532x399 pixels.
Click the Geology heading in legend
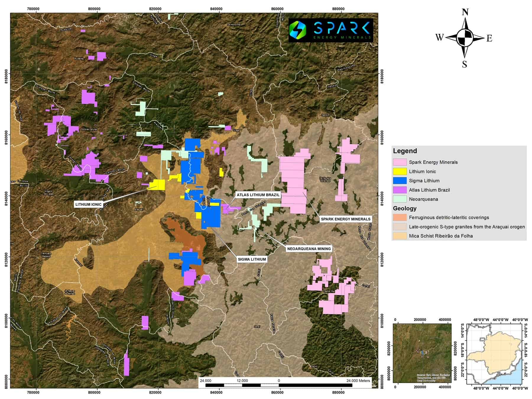(405, 208)
